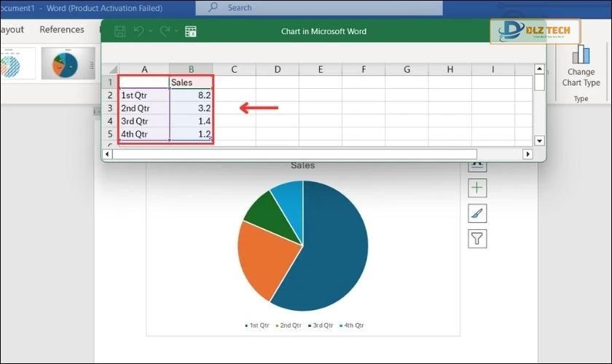This screenshot has height=364, width=612.
Task: Click Redo arrow in chart data window
Action: pos(165,32)
